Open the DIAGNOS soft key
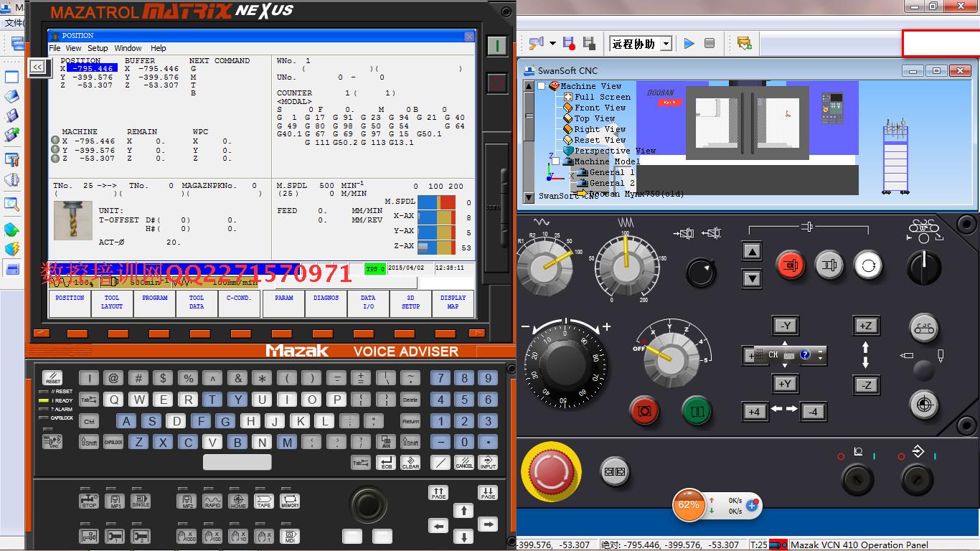This screenshot has width=980, height=551. [x=326, y=302]
